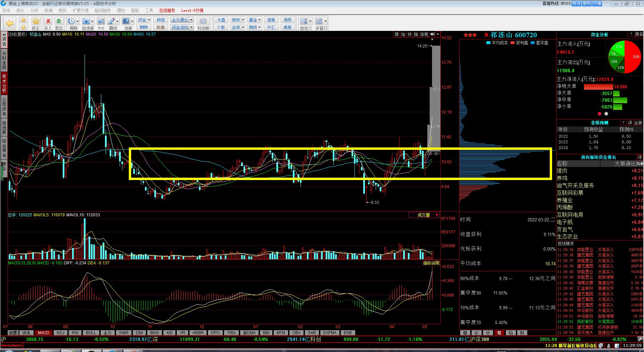Click the three-star rating beside 祁连山
This screenshot has width=644, height=352.
470,35
